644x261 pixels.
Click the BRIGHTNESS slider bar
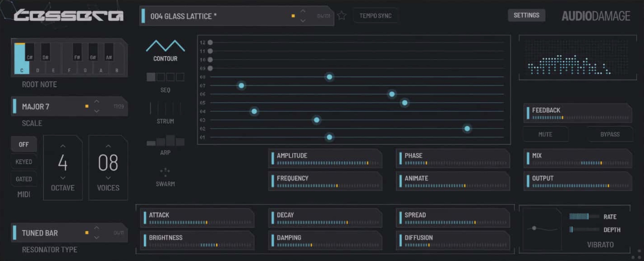pos(200,245)
